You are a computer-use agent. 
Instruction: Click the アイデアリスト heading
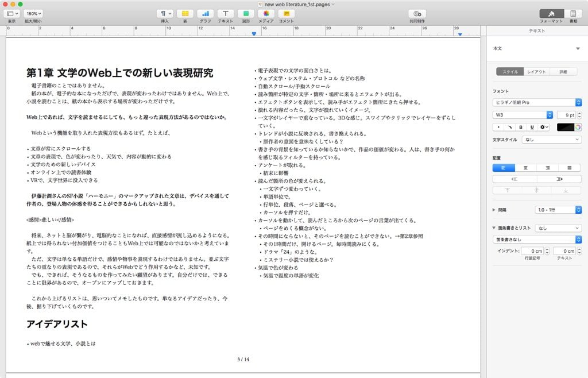pyautogui.click(x=57, y=324)
